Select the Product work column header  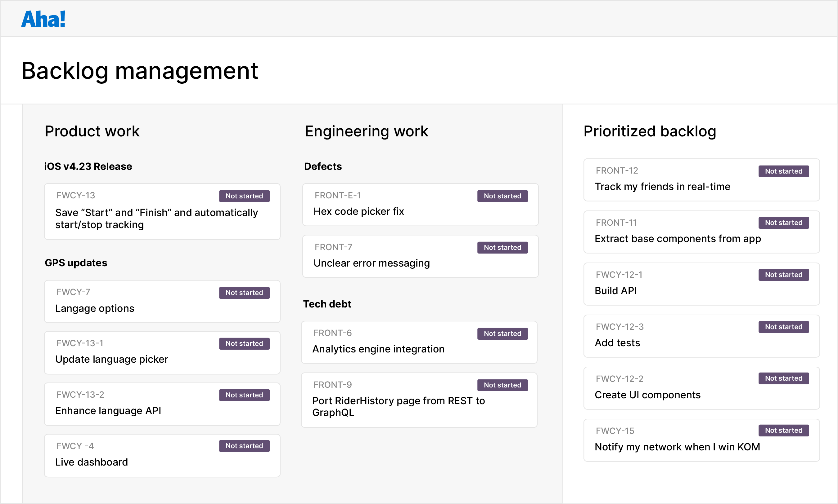point(92,131)
